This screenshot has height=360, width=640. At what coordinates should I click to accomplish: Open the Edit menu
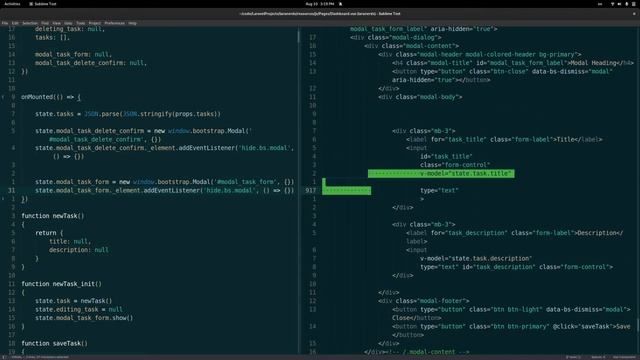coord(15,23)
